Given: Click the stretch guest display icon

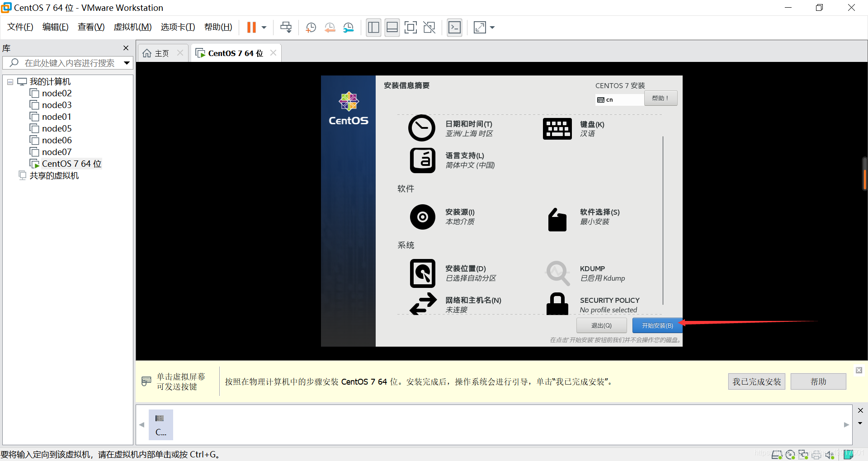Looking at the screenshot, I should click(x=480, y=28).
